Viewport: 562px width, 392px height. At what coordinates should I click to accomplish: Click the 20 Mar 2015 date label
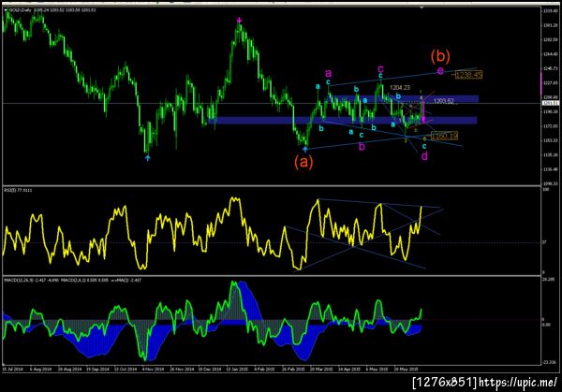[x=321, y=369]
